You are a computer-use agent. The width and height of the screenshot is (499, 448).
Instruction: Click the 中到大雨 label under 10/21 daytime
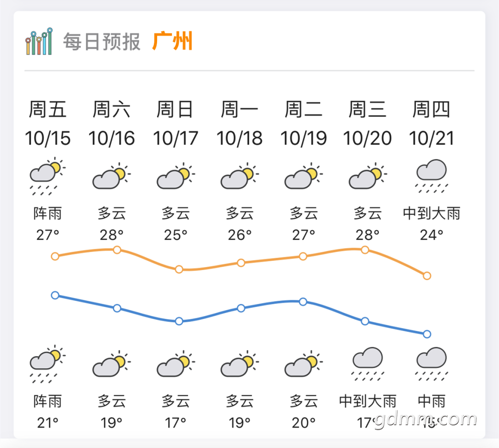click(x=432, y=213)
